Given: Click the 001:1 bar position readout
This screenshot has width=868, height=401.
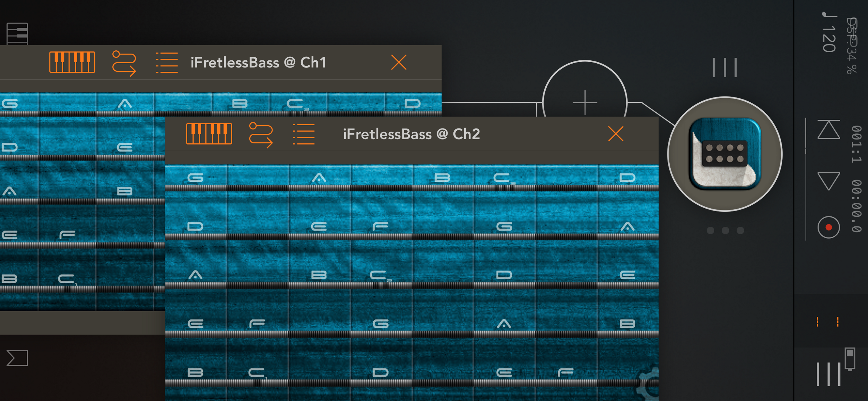Looking at the screenshot, I should click(x=856, y=144).
